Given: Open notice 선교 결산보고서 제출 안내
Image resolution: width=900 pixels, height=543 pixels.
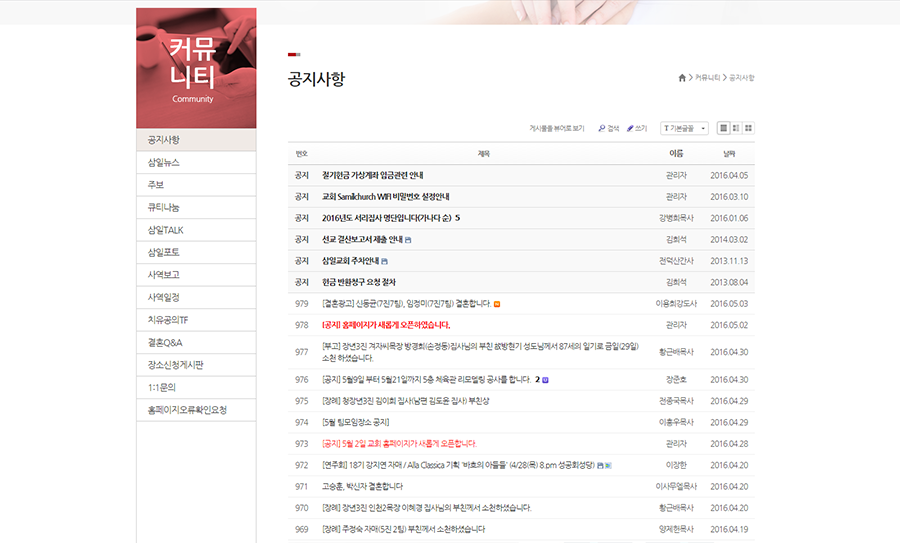Looking at the screenshot, I should pyautogui.click(x=362, y=240).
